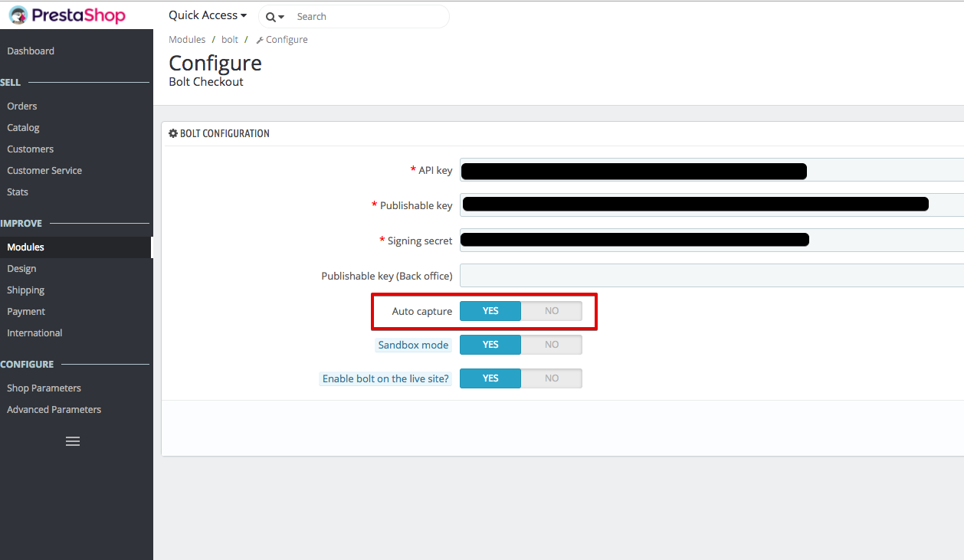
Task: Click the gear icon in Bolt Configuration header
Action: (173, 133)
